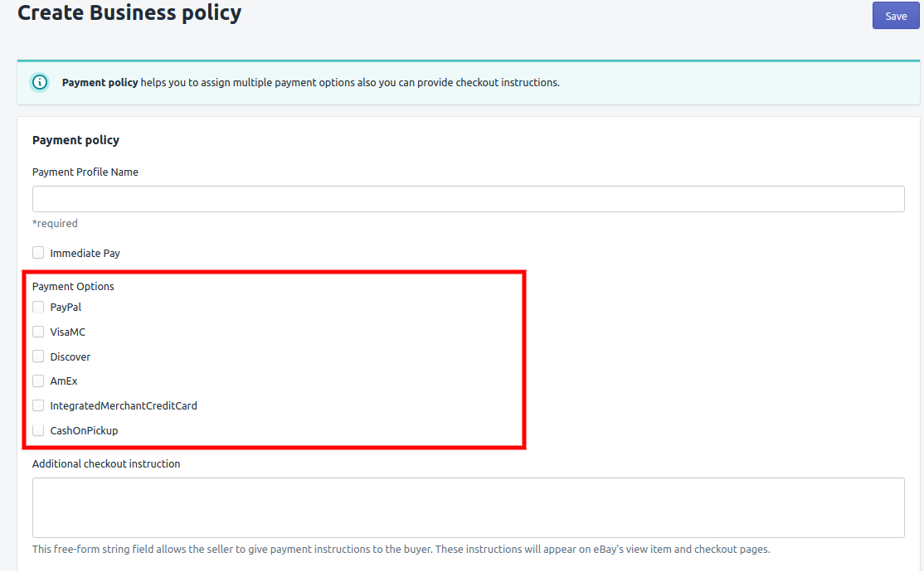Enable the IntegratedMerchantCreditCard checkbox
The image size is (924, 572).
[x=38, y=406]
